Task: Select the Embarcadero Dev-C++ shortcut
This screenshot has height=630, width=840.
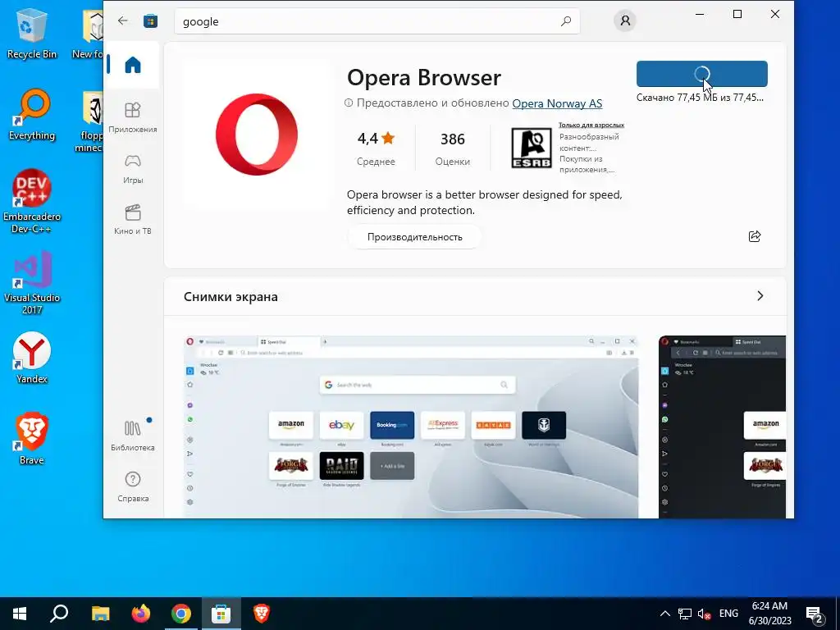Action: click(x=32, y=202)
